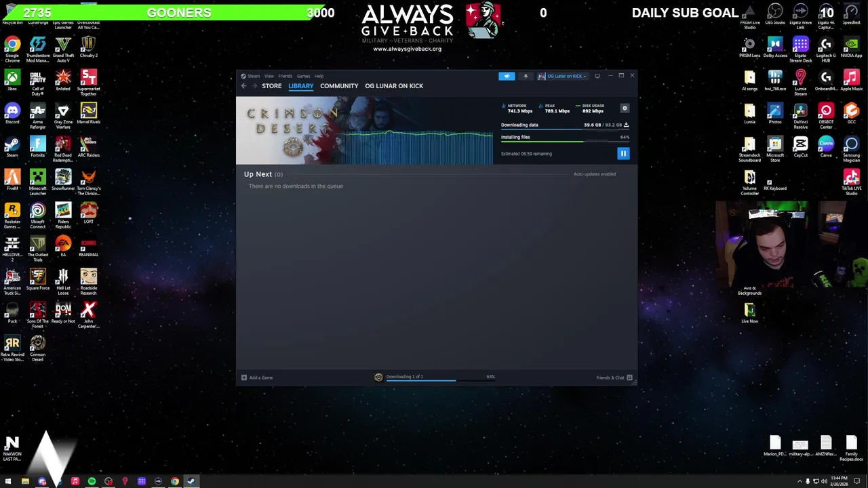The image size is (868, 488).
Task: Select Minecraft Launcher desktop icon
Action: pyautogui.click(x=38, y=183)
